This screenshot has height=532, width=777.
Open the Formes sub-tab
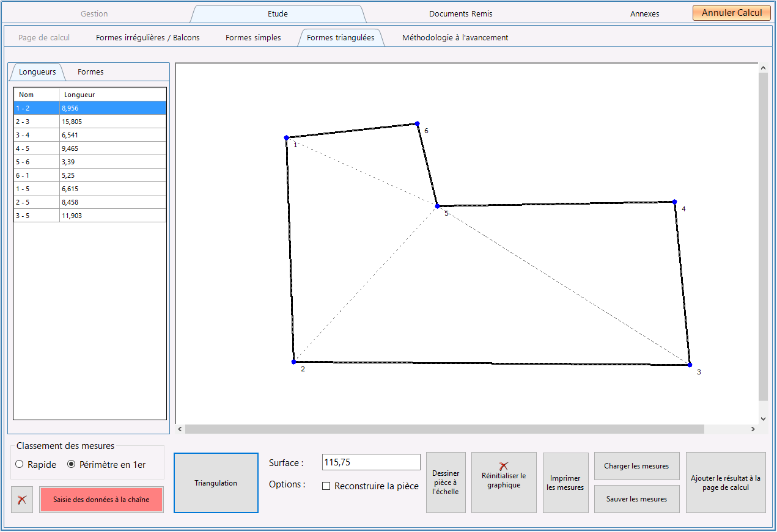pyautogui.click(x=90, y=72)
